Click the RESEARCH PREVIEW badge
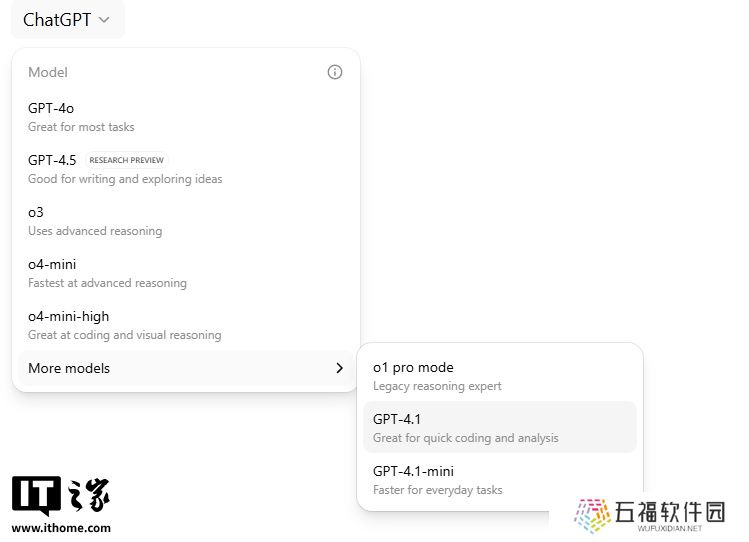This screenshot has width=749, height=542. click(x=127, y=160)
